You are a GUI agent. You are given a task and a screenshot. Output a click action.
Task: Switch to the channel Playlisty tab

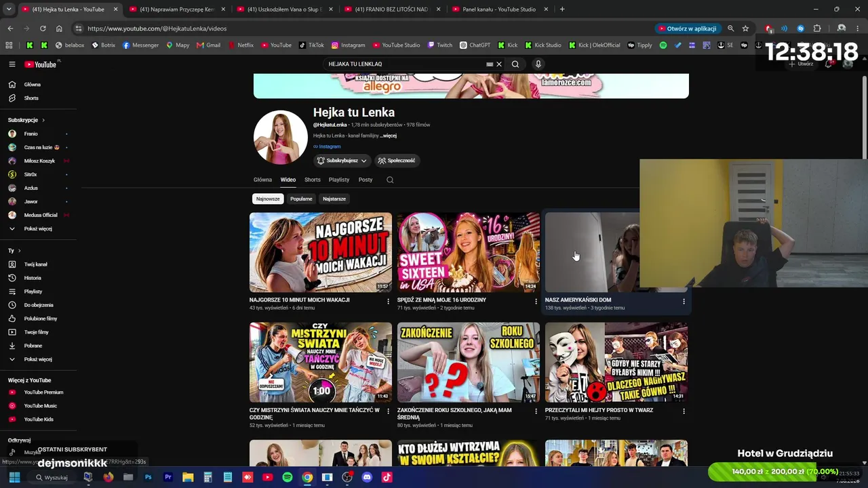(339, 180)
